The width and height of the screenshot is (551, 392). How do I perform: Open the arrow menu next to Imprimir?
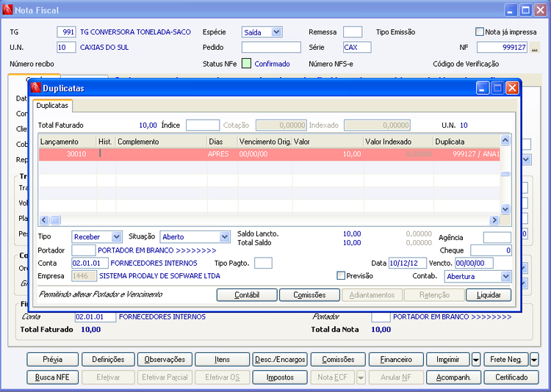click(476, 360)
